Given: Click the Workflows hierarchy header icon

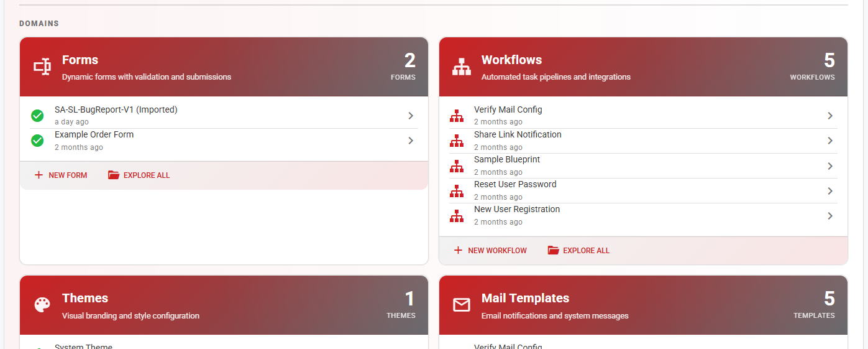Looking at the screenshot, I should point(462,67).
